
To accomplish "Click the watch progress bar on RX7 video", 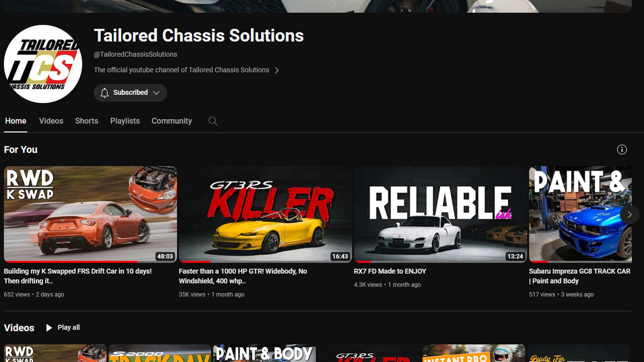I will [362, 261].
